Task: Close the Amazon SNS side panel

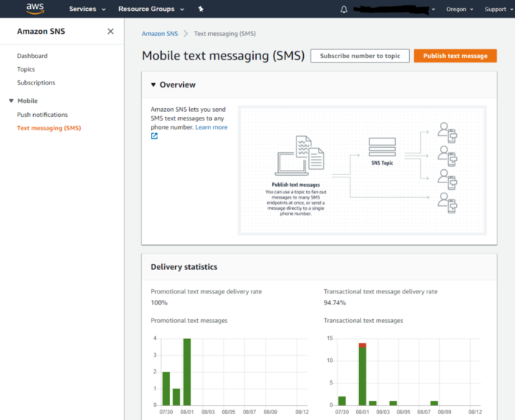Action: [110, 31]
